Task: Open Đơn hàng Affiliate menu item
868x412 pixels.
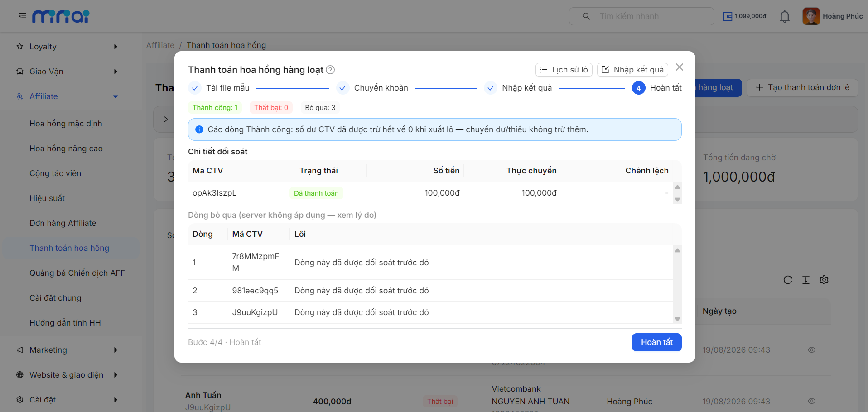Action: pos(63,223)
